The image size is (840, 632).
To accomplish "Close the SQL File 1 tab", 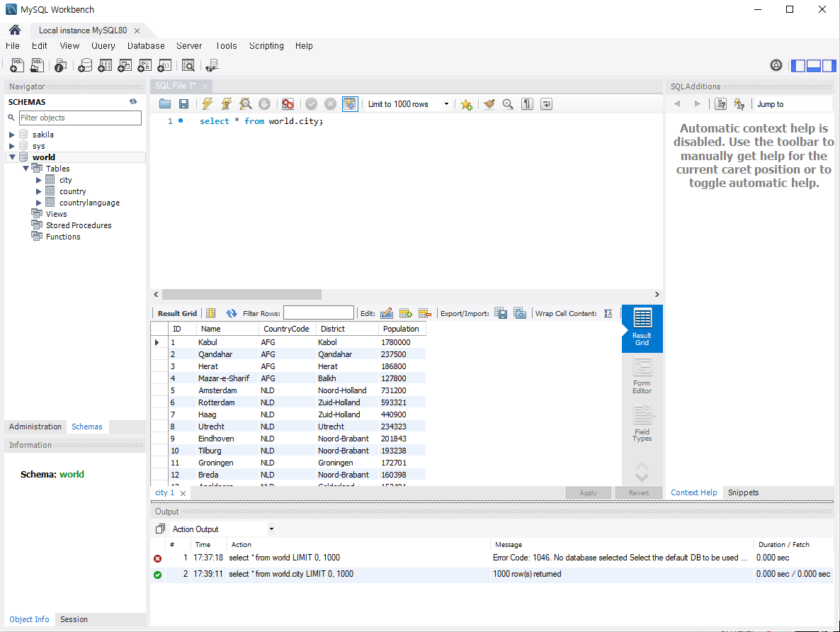I will click(x=205, y=86).
